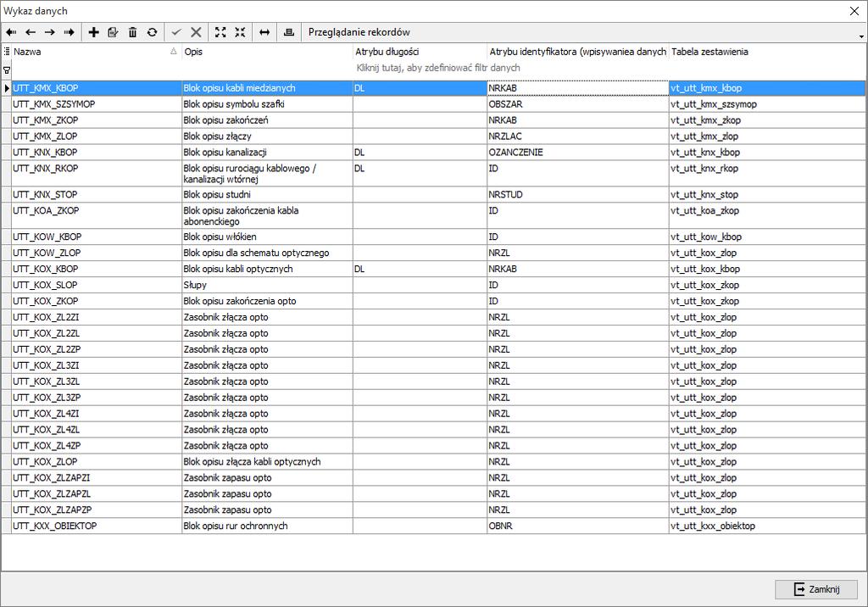Select the UTT_KOX_ZL2ZI cell
868x607 pixels.
(97, 317)
